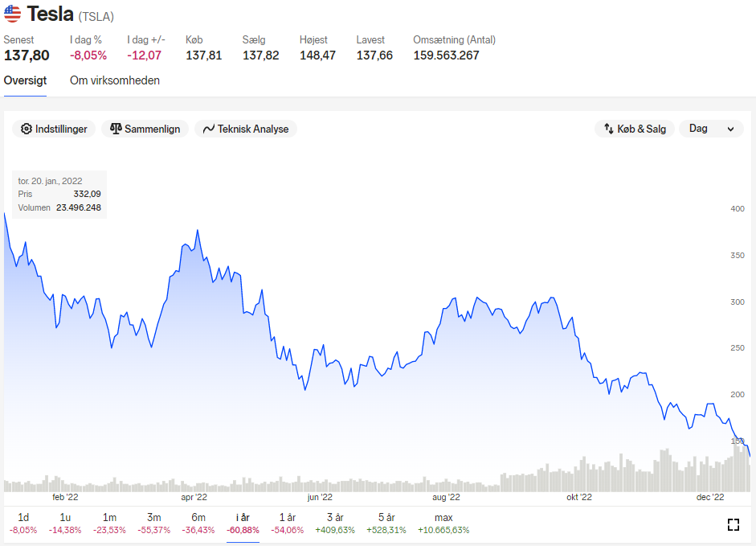Click the Køb & Salg button

635,129
